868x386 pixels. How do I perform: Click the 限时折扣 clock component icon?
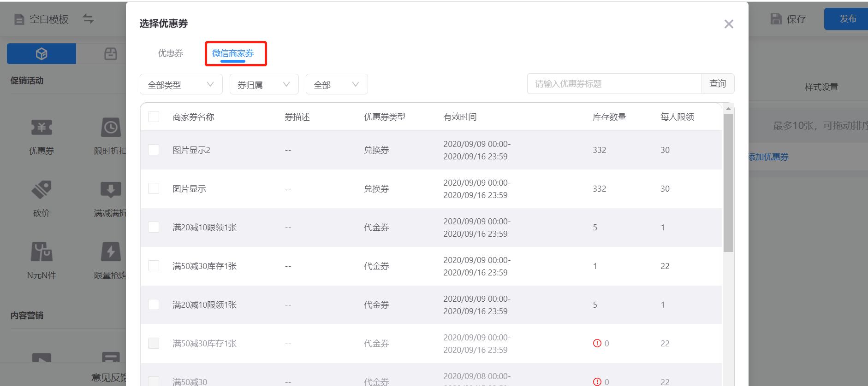pos(111,127)
